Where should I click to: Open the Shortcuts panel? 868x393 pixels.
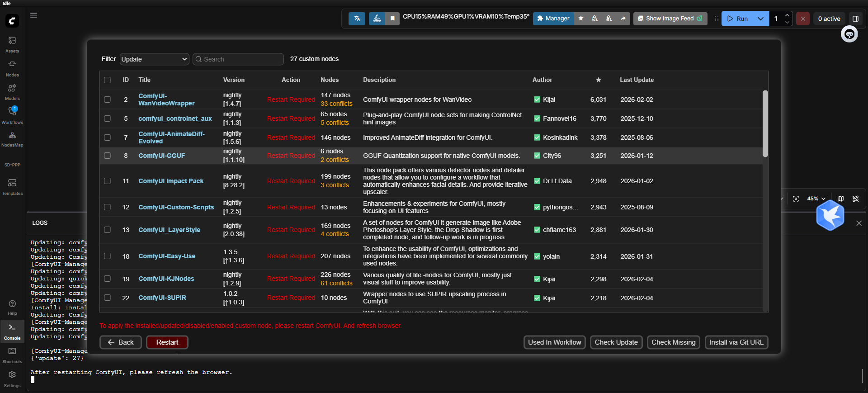12,355
